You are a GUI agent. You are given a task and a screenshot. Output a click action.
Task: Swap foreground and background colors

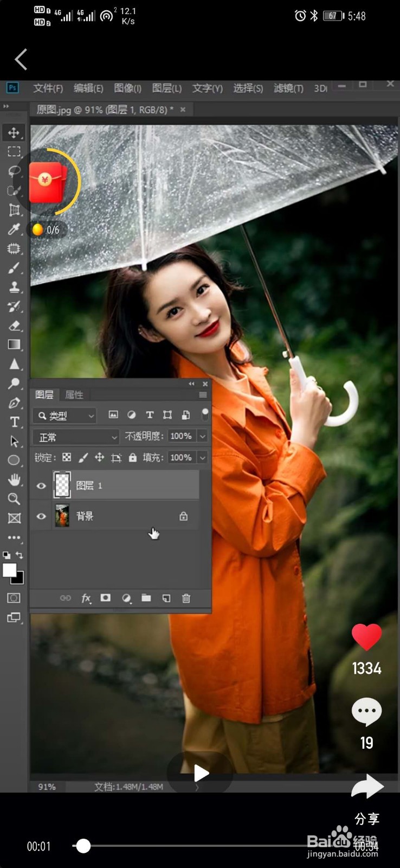(20, 555)
